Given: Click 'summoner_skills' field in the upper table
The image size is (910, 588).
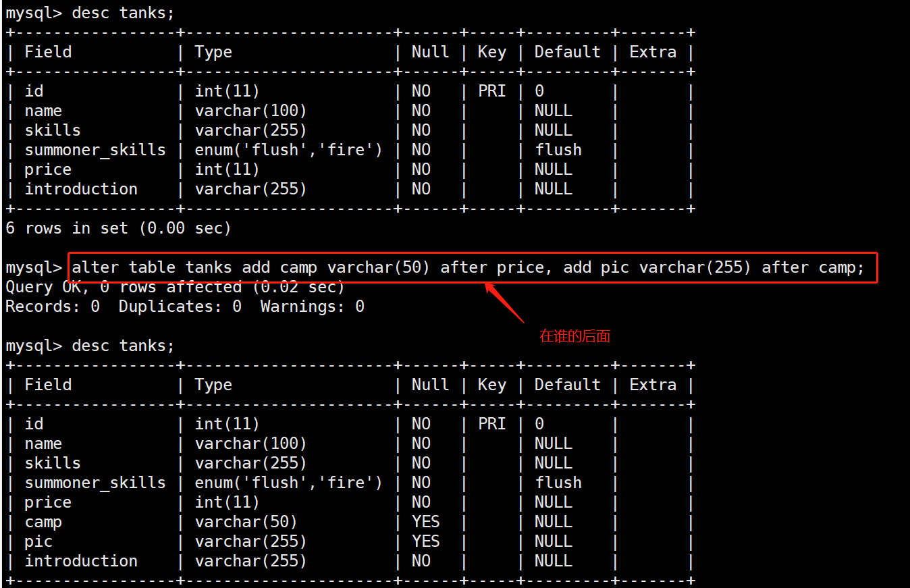Looking at the screenshot, I should (95, 151).
